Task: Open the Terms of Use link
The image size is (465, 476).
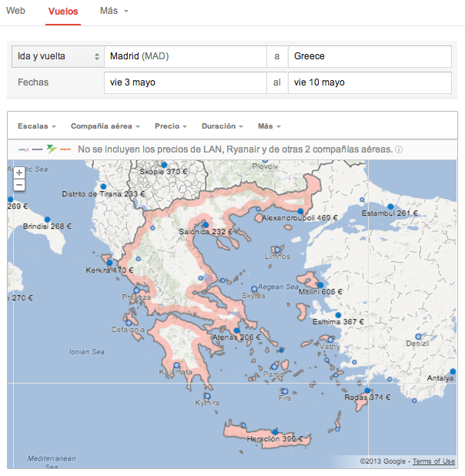Action: (x=433, y=461)
